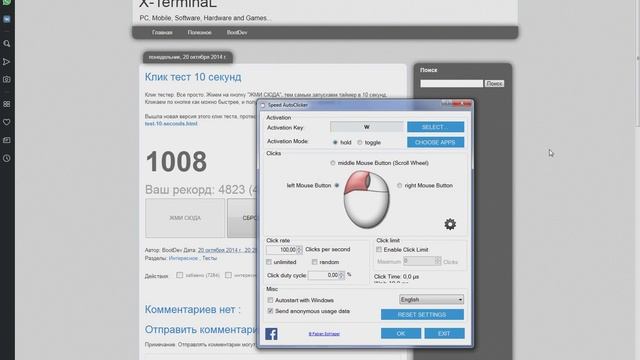Click the duty cycle field showing 0,00

323,275
